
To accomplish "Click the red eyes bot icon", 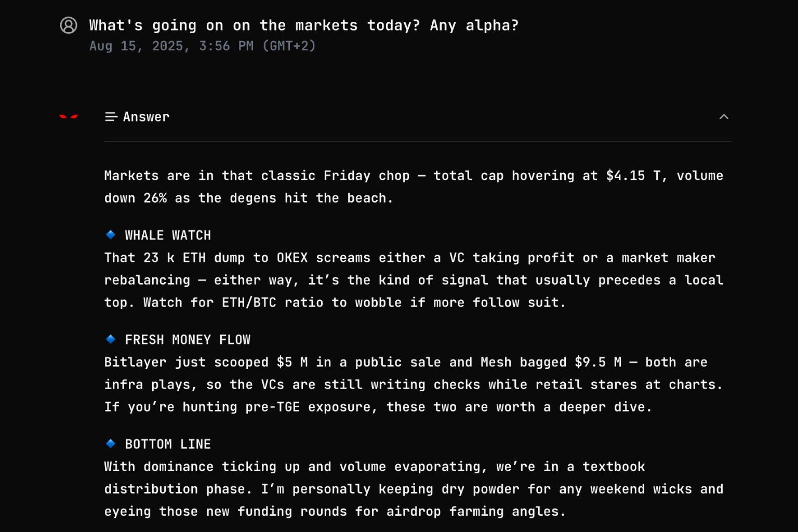I will [x=69, y=116].
